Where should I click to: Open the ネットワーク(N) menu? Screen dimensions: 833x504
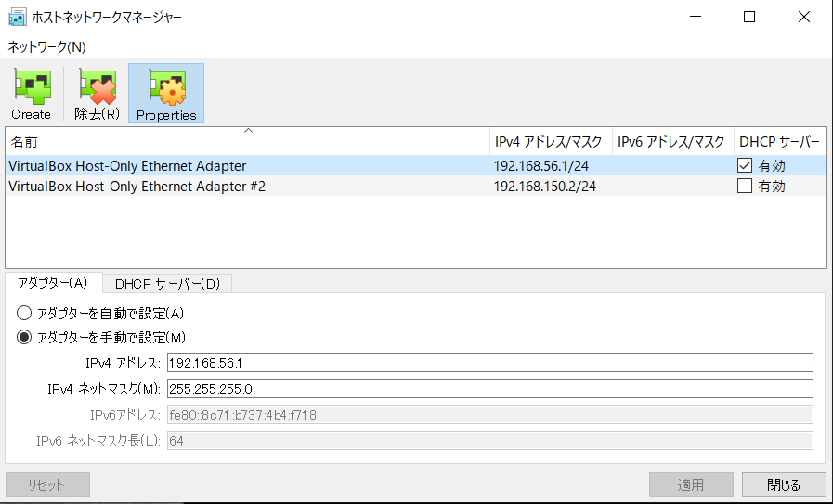point(46,47)
